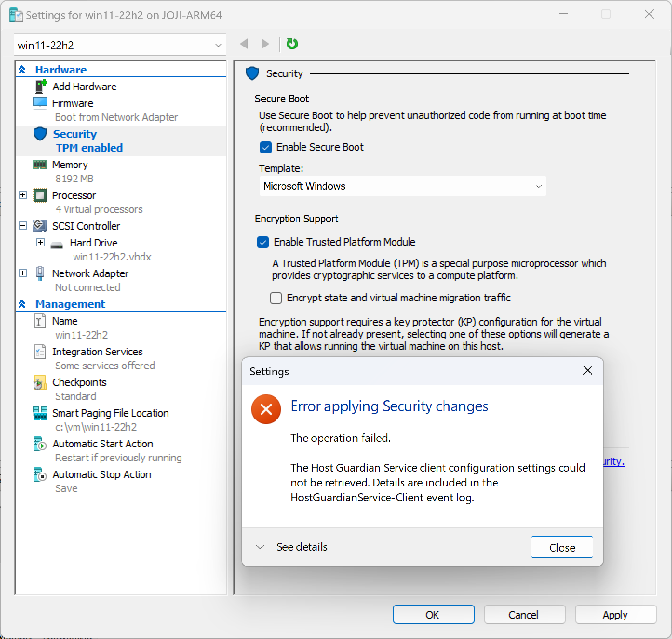
Task: Uncheck Enable Secure Boot checkbox
Action: (265, 147)
